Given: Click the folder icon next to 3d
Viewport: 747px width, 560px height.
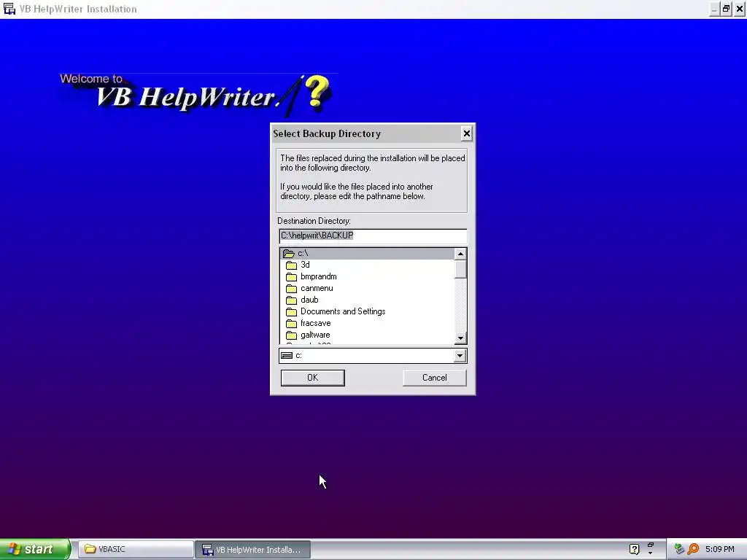Looking at the screenshot, I should tap(292, 265).
